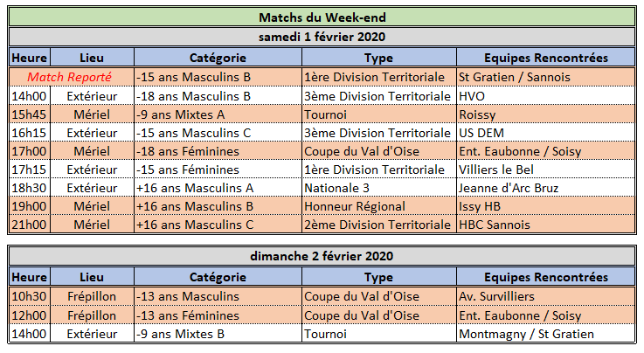
Task: Select the 'Montmagny / St Gratien' cell
Action: (x=546, y=334)
